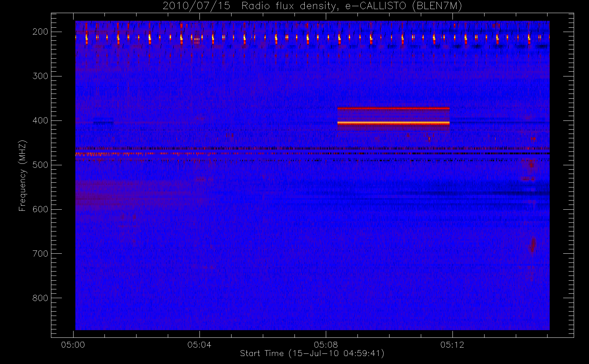Click the red emission band near 372 MHz
Viewport: 589px width, 364px height.
click(394, 108)
